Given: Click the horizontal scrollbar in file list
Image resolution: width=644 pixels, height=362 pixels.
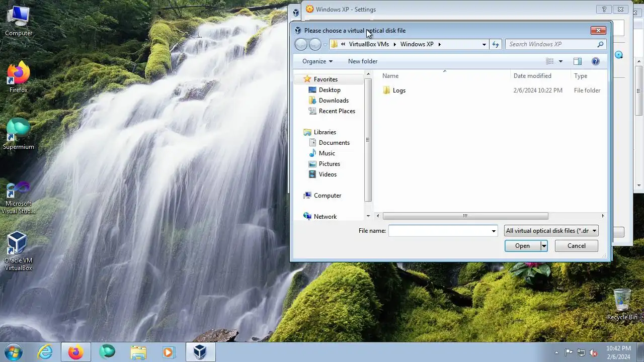Looking at the screenshot, I should point(465,216).
